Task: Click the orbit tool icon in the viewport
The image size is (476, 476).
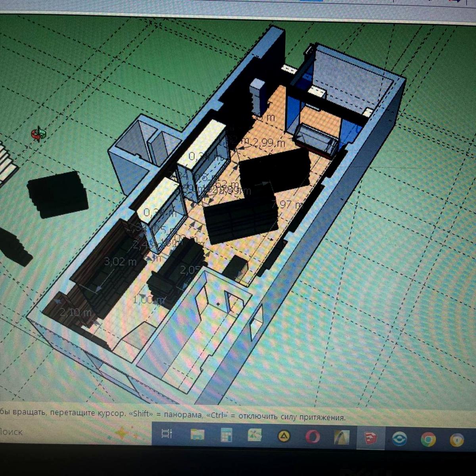Action: [x=39, y=134]
